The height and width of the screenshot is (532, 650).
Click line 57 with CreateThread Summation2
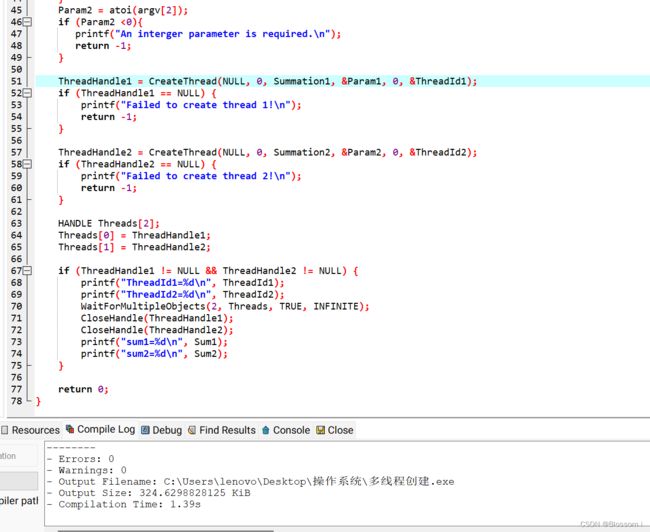(x=267, y=153)
